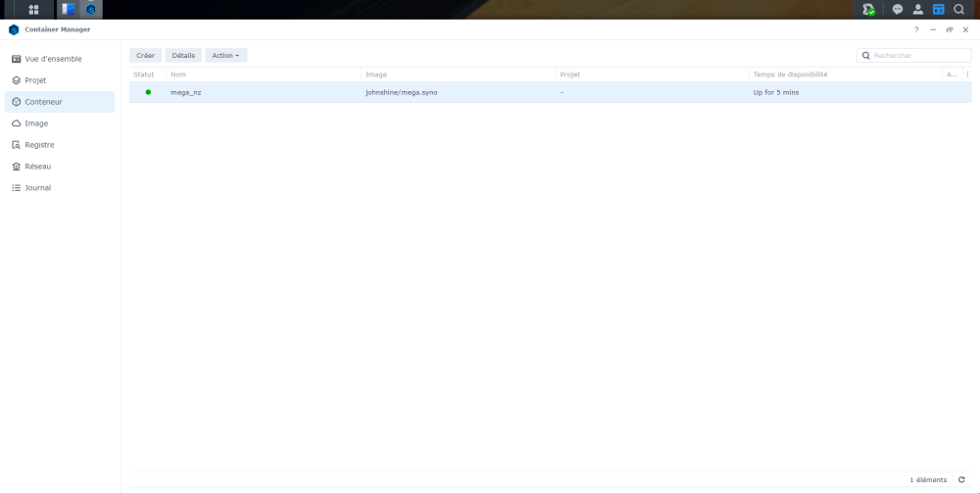This screenshot has width=980, height=494.
Task: Open the help question mark icon
Action: pos(916,30)
